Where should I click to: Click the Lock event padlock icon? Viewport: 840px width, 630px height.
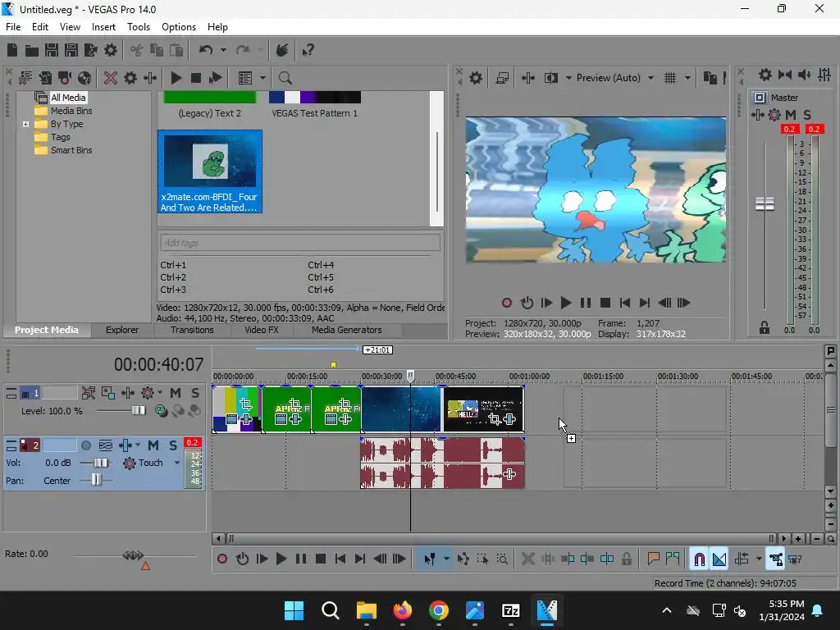pos(627,559)
